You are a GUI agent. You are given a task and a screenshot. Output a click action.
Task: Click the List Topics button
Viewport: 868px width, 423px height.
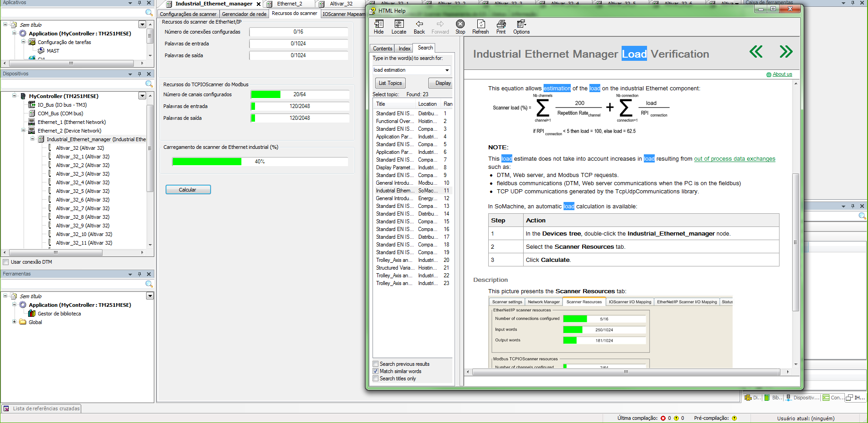coord(390,83)
